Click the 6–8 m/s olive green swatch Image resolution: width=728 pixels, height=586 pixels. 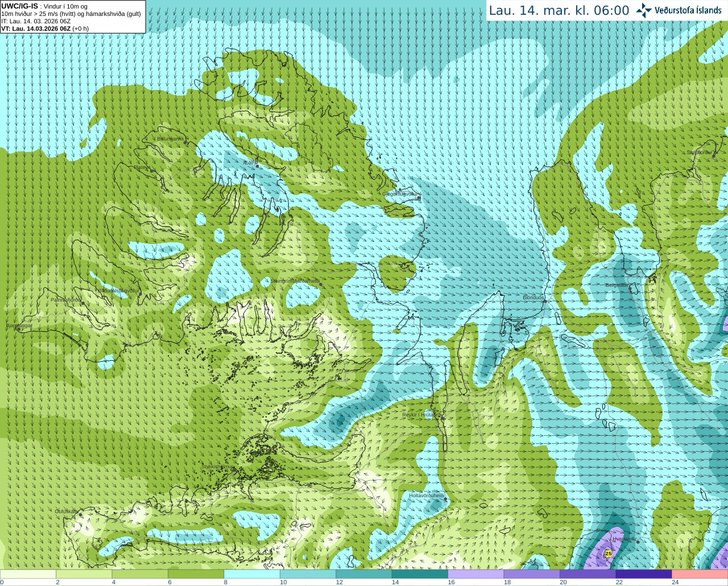tap(196, 574)
